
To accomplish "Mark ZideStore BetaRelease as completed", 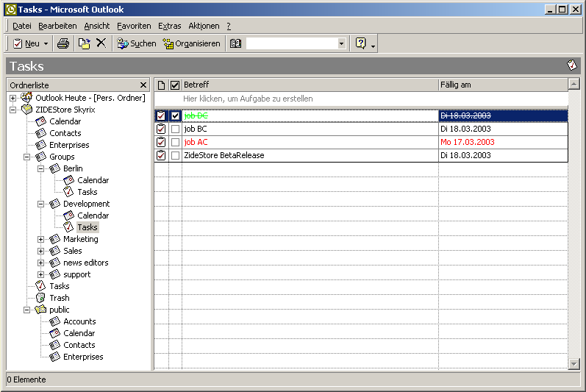I will point(175,155).
